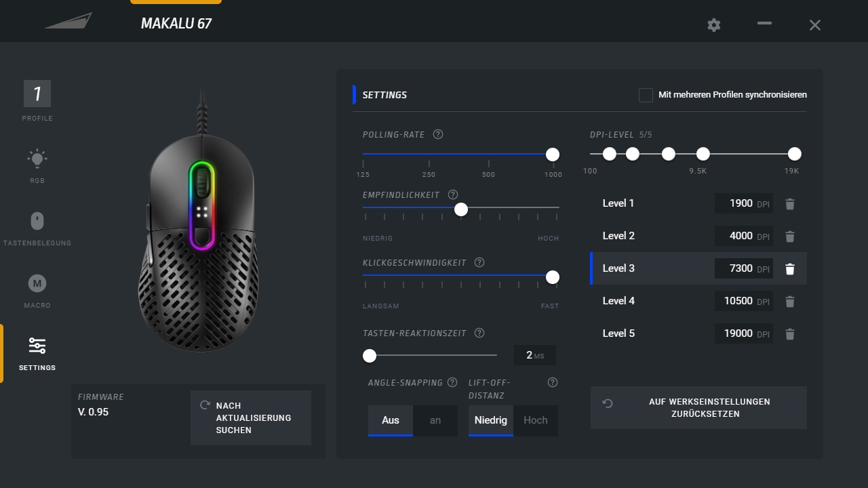Click the 7300 DPI input field
The width and height of the screenshot is (868, 488).
pos(744,268)
